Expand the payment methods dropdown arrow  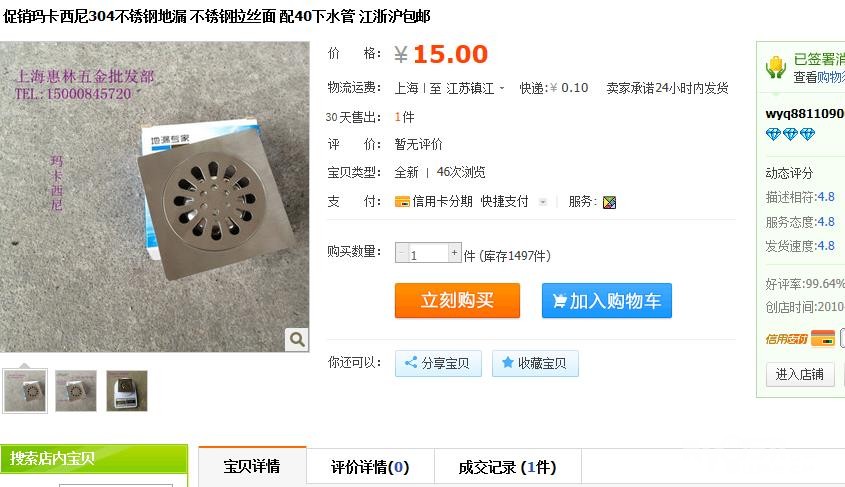coord(543,202)
